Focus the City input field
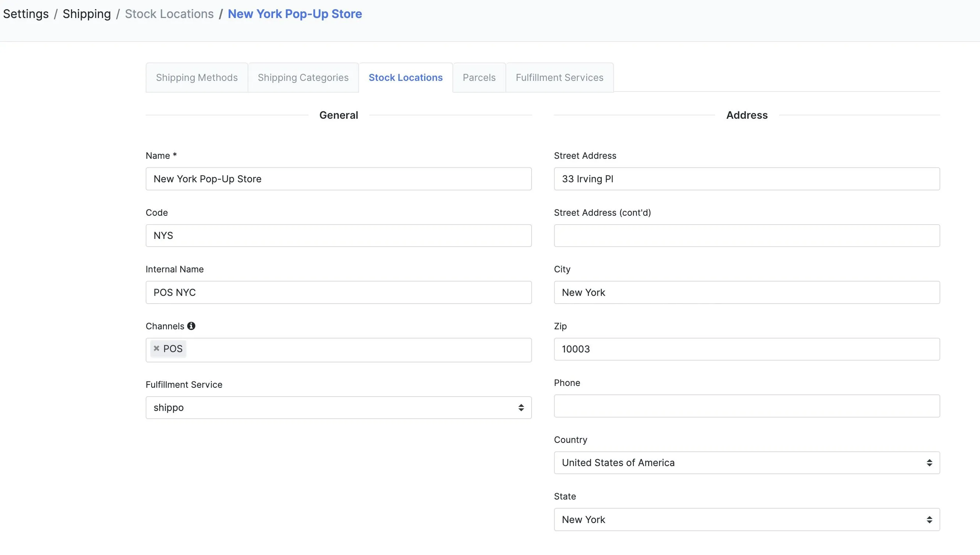 [x=746, y=292]
